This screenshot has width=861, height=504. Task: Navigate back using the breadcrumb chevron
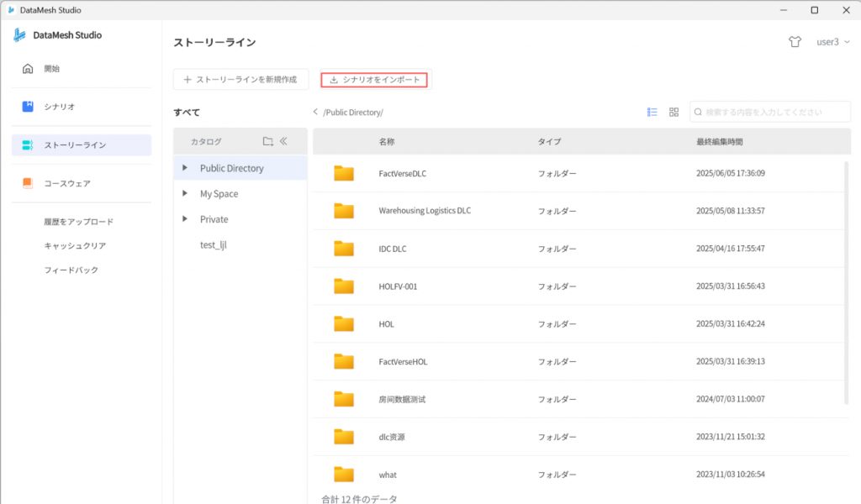[315, 112]
